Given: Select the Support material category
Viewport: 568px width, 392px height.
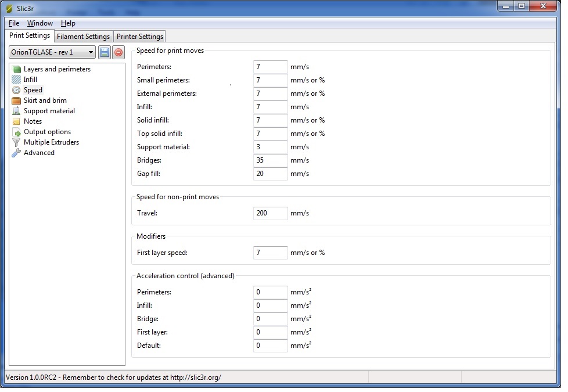Looking at the screenshot, I should [x=49, y=111].
